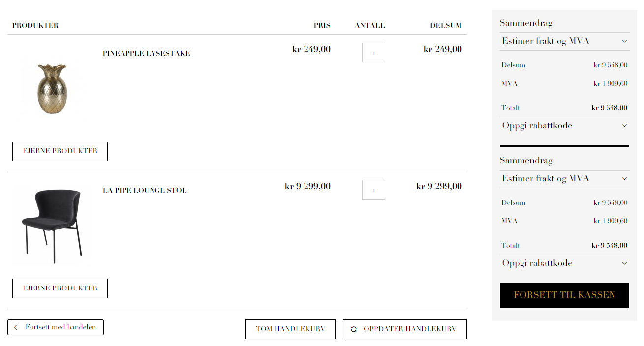Open the Pineapple Lysestake product title link

click(x=146, y=53)
